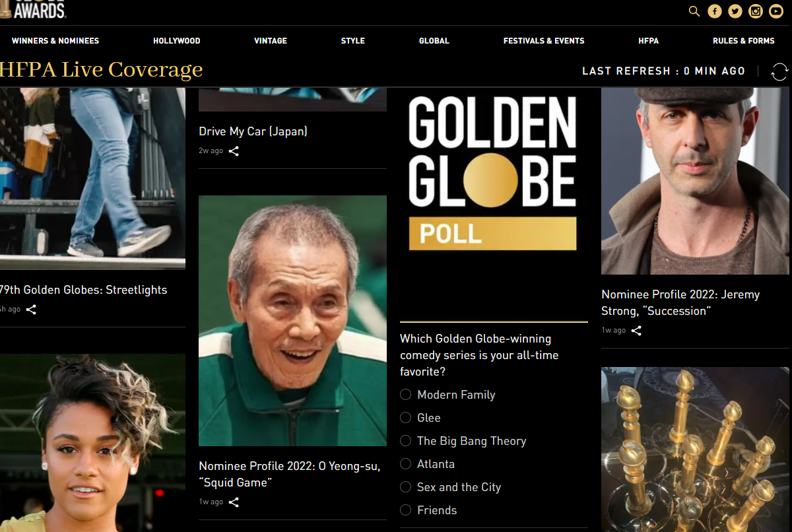Visit the Instagram page icon

pos(756,11)
